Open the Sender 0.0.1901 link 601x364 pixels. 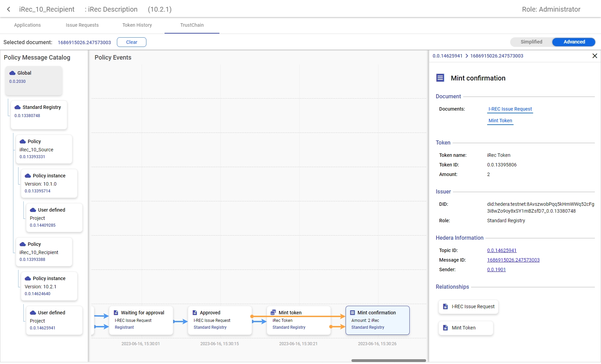(x=496, y=269)
